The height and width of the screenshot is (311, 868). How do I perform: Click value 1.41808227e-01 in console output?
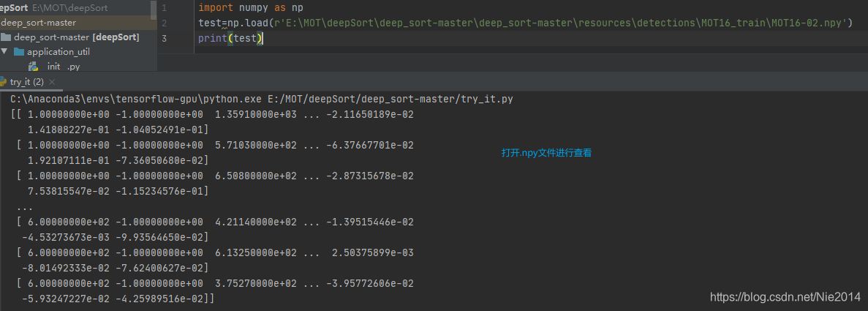tap(69, 130)
